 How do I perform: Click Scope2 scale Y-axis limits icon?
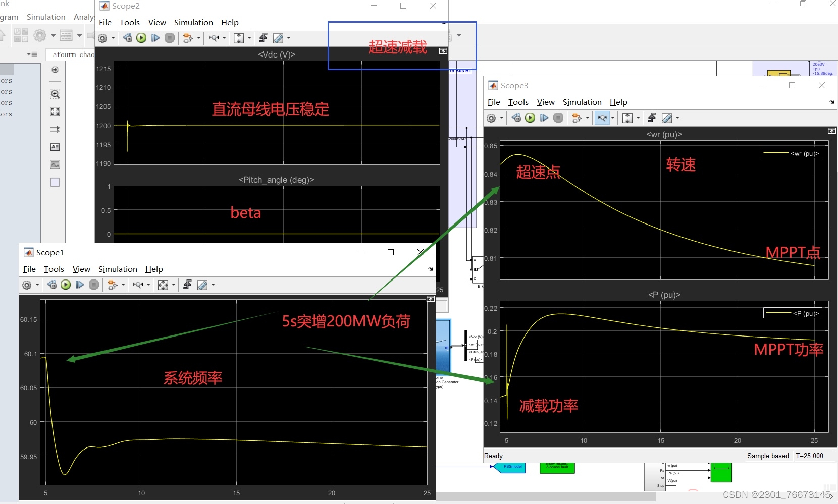[x=239, y=38]
